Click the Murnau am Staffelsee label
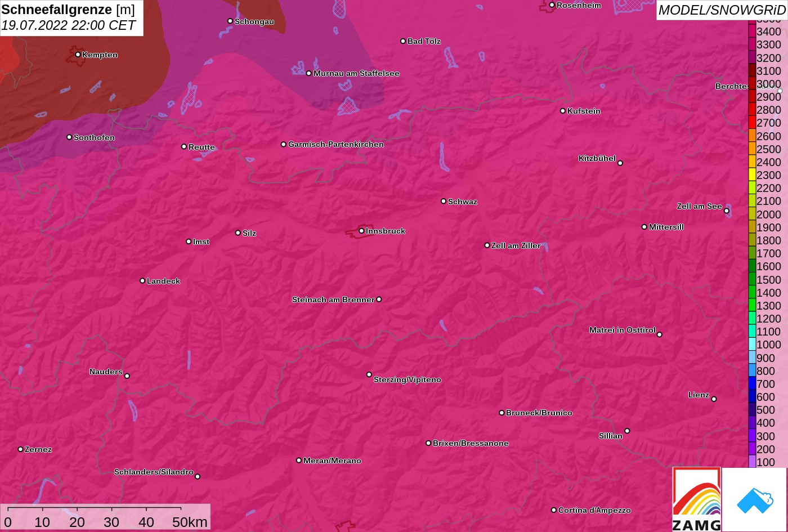This screenshot has width=788, height=532. click(356, 73)
